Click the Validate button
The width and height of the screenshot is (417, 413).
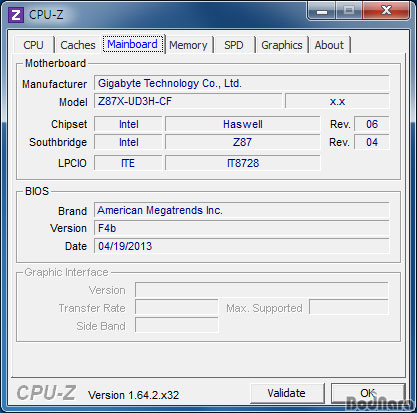(x=287, y=393)
